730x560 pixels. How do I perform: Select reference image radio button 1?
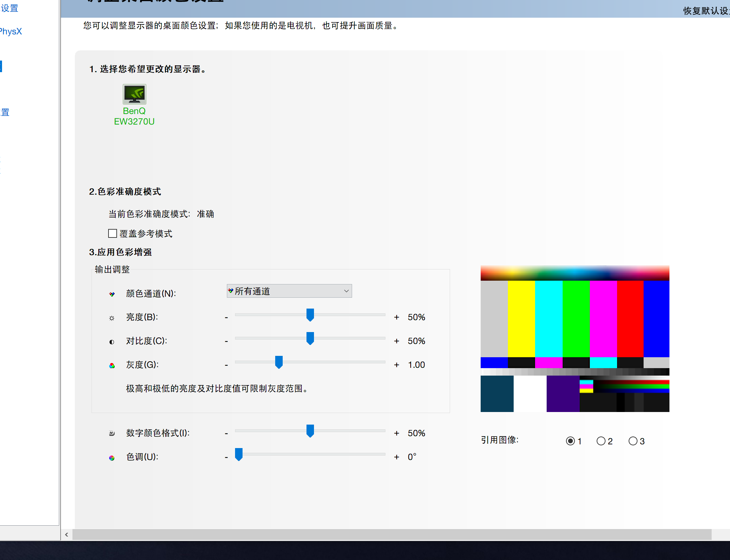tap(570, 441)
